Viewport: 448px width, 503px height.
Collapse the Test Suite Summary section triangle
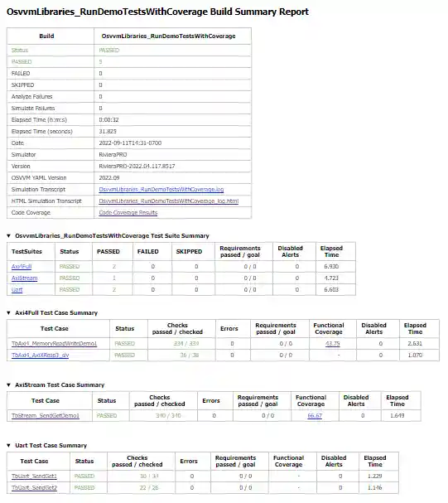8,236
